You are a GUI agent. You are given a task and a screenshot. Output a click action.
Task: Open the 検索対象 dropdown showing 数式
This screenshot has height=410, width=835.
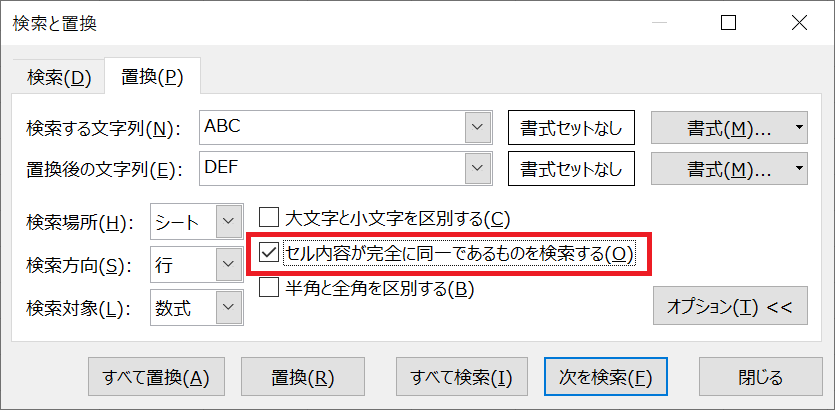[229, 308]
